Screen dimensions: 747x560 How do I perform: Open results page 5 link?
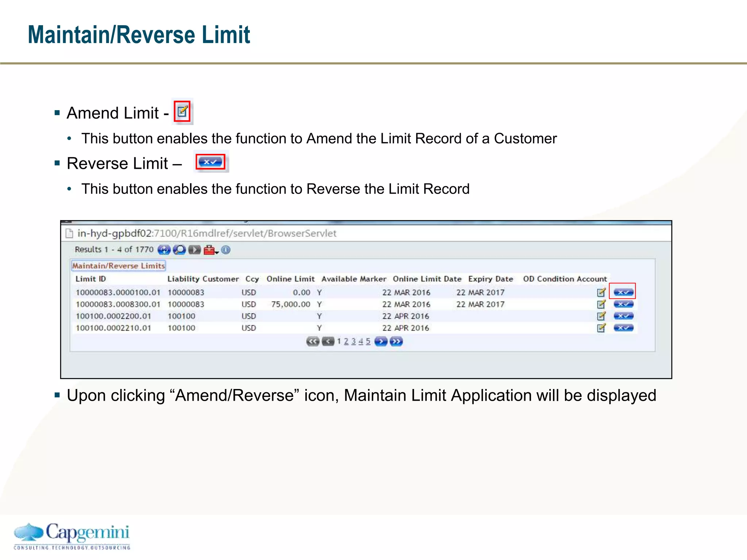point(368,341)
